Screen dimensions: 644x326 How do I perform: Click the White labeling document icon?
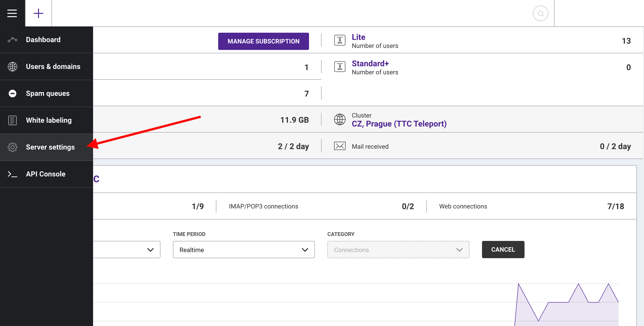click(13, 120)
